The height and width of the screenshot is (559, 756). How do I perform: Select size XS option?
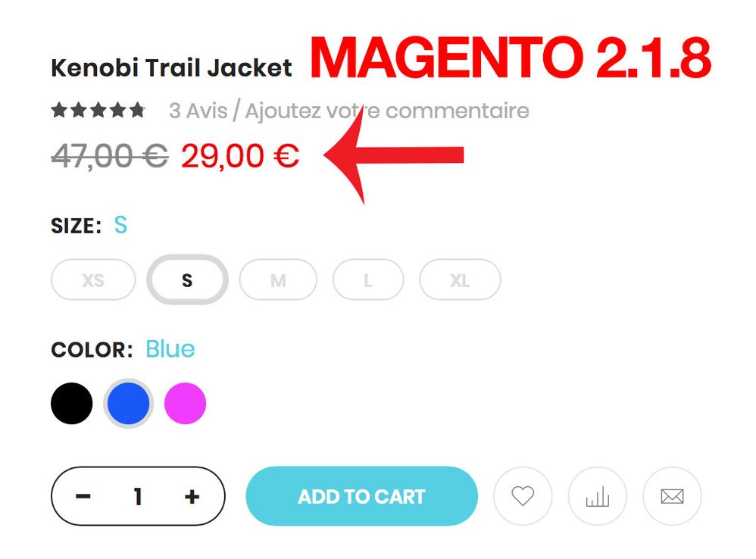[x=93, y=280]
